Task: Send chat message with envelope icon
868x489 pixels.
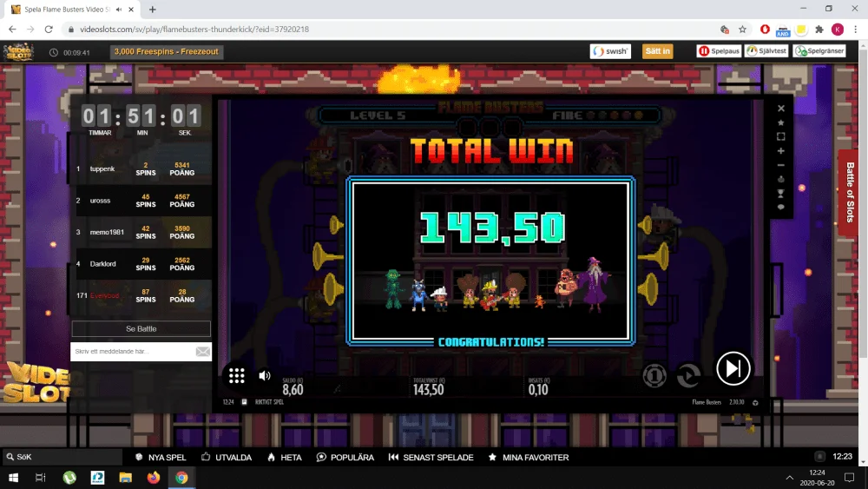Action: (x=202, y=351)
